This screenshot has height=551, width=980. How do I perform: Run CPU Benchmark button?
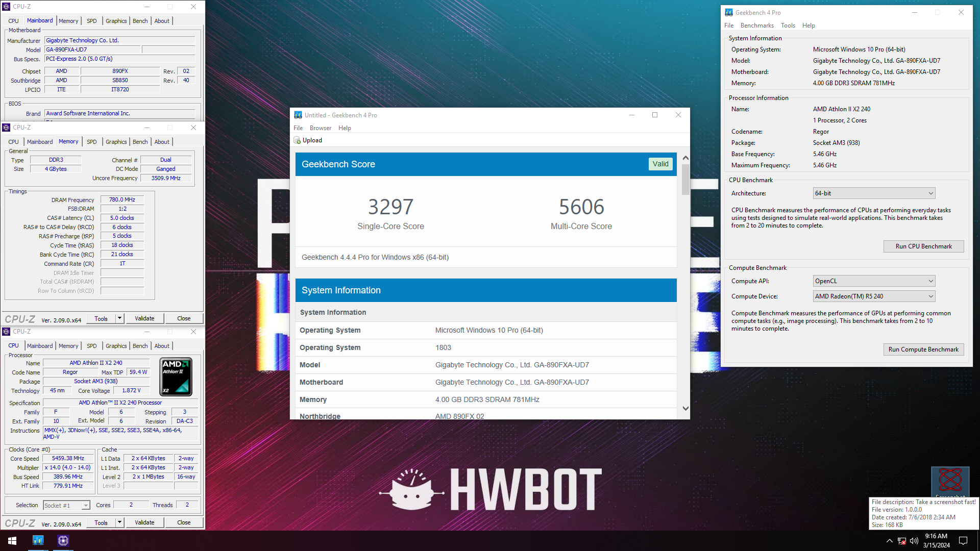click(x=923, y=246)
